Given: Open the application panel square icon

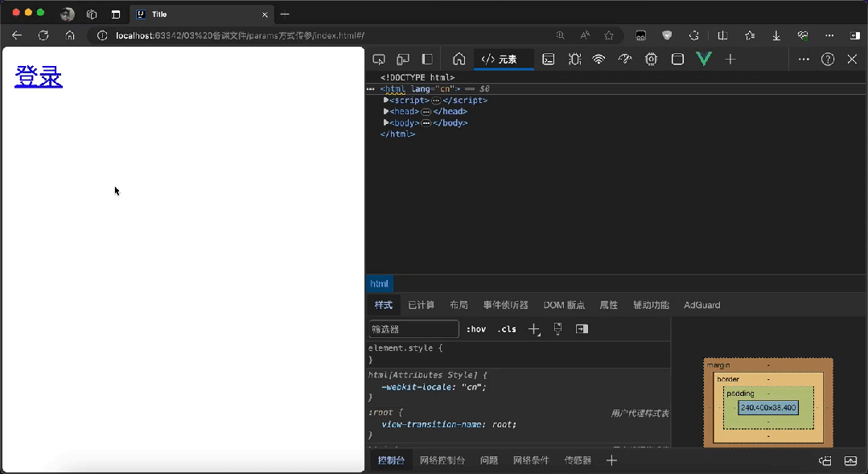Looking at the screenshot, I should tap(677, 60).
